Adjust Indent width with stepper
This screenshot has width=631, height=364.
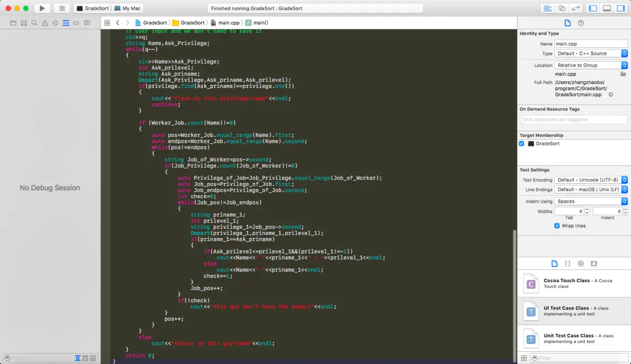[625, 211]
